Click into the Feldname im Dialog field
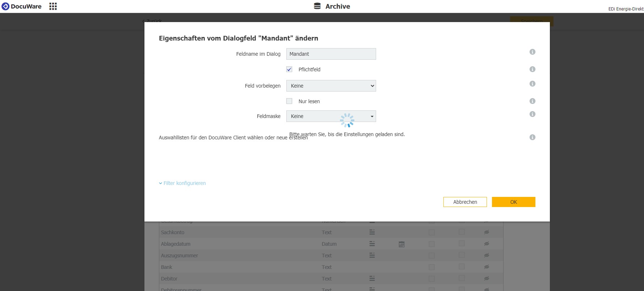The width and height of the screenshot is (644, 291). click(331, 54)
